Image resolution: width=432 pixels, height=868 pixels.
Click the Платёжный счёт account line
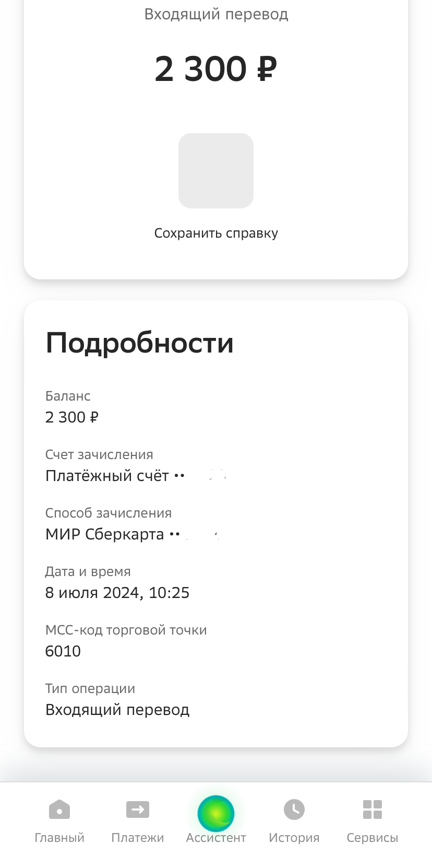[115, 476]
